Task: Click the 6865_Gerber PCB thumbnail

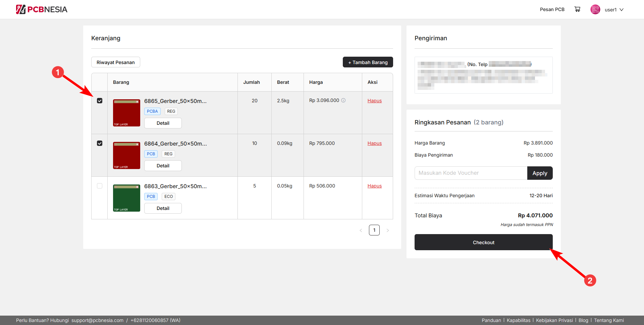Action: pos(126,113)
